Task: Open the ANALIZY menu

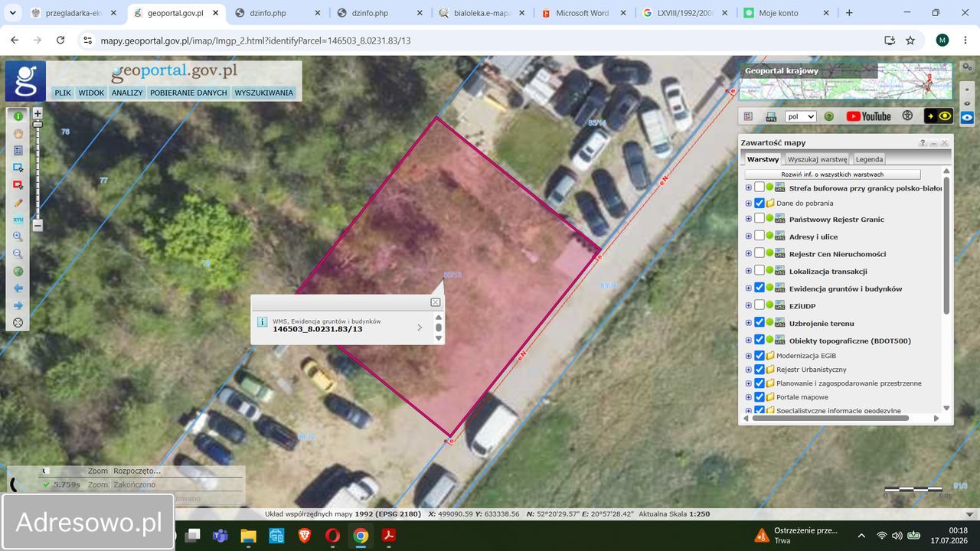Action: click(x=127, y=93)
